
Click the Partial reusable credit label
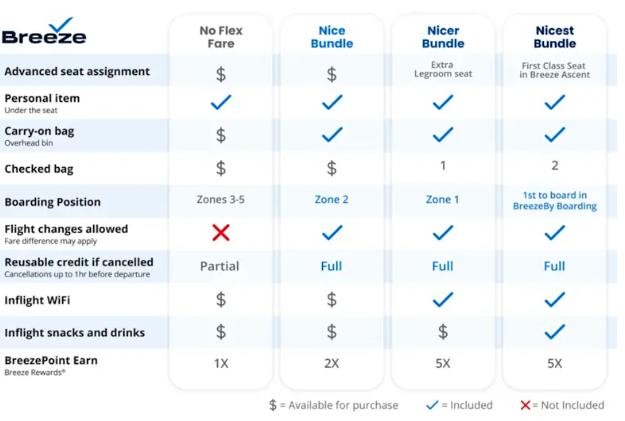220,266
